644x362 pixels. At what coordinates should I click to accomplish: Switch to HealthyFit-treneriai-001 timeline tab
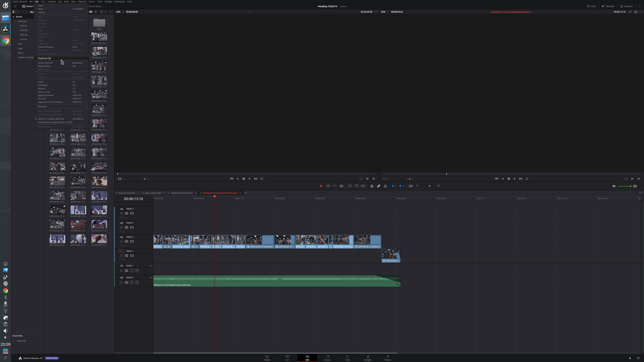[x=182, y=193]
